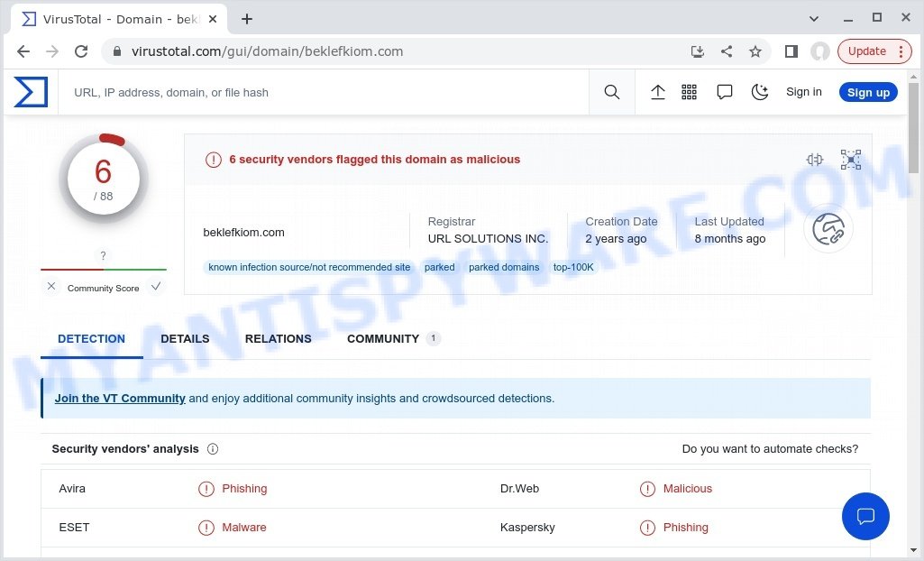The image size is (924, 561).
Task: Focus the URL, IP, domain search field
Action: [325, 93]
